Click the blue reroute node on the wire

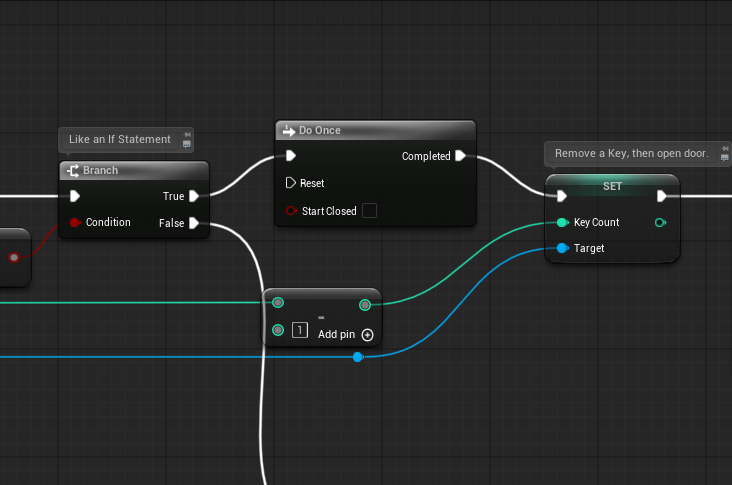[x=358, y=357]
